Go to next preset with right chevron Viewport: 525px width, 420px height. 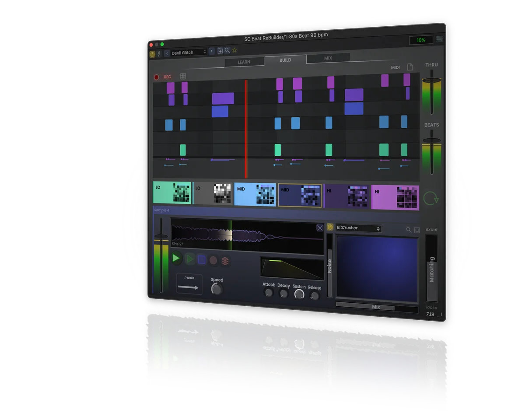coord(212,51)
